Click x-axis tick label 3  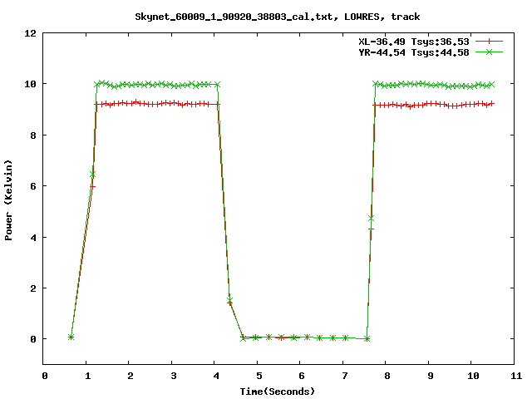coord(174,376)
